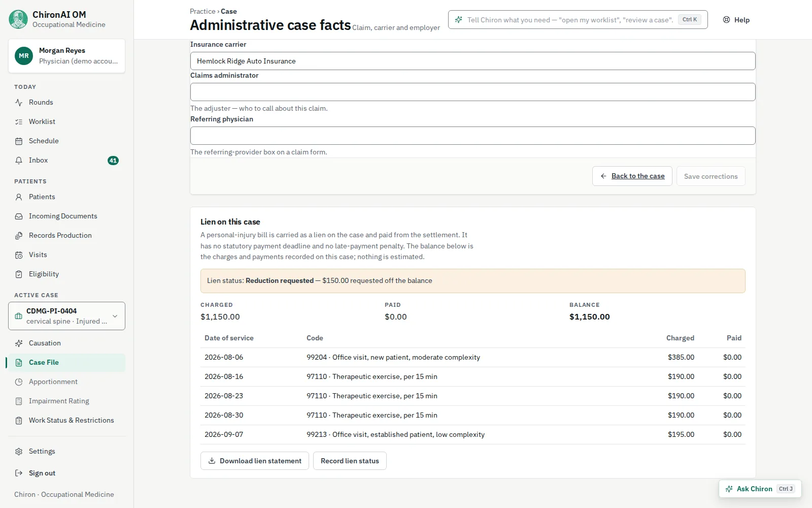Screen dimensions: 812x508
Task: Open the Worklist checklist icon
Action: point(19,122)
